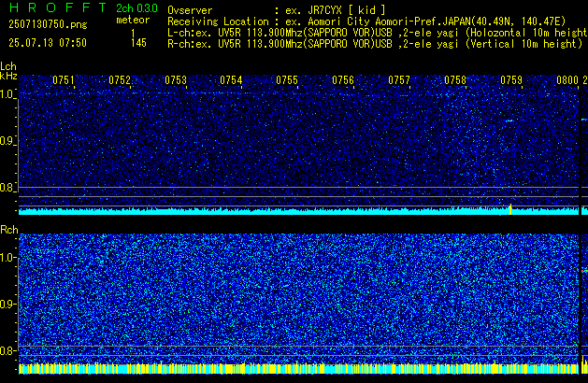Click the meteor count value 145
This screenshot has height=383, width=588.
pos(138,43)
